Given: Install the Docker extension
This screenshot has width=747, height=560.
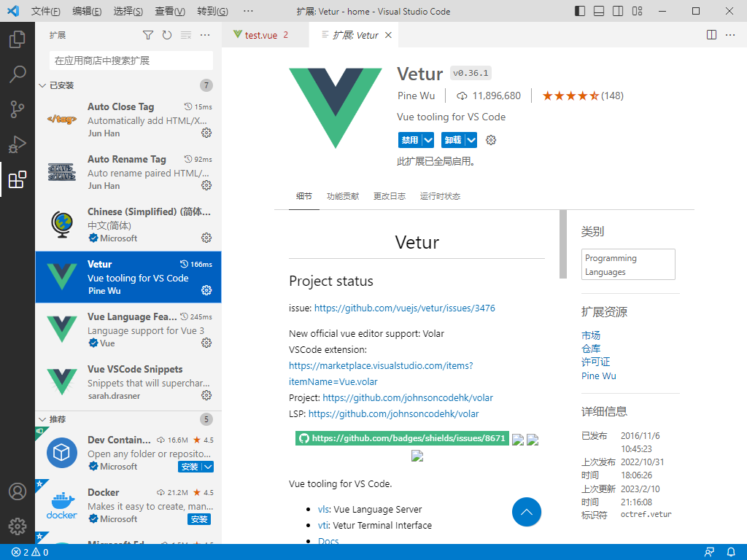Looking at the screenshot, I should (199, 519).
